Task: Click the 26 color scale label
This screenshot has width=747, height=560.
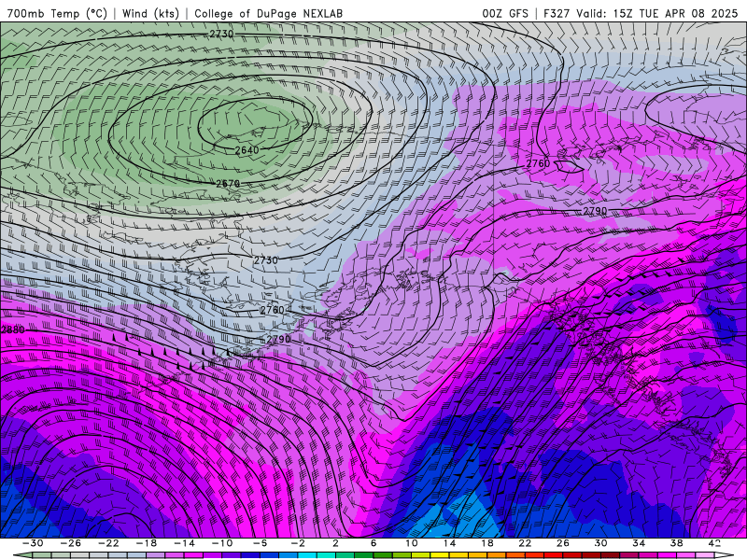Action: click(x=563, y=543)
